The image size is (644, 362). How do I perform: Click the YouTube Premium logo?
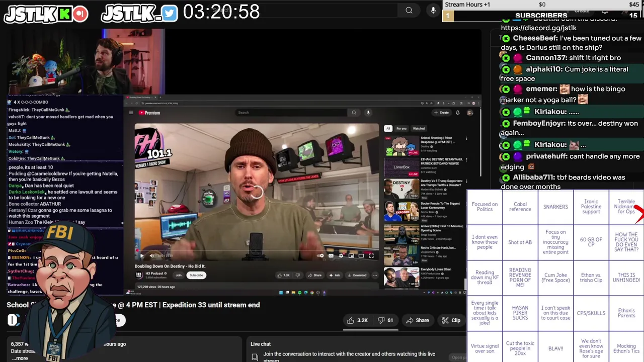click(149, 113)
